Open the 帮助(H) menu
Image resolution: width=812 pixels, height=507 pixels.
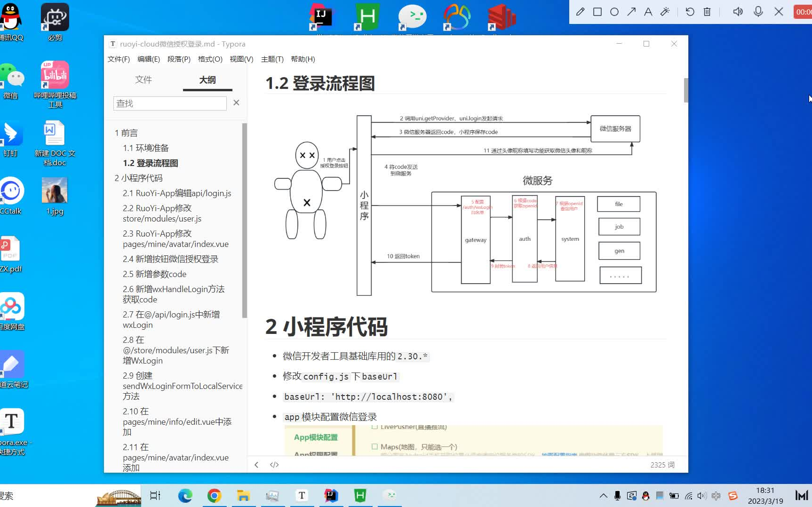coord(303,59)
